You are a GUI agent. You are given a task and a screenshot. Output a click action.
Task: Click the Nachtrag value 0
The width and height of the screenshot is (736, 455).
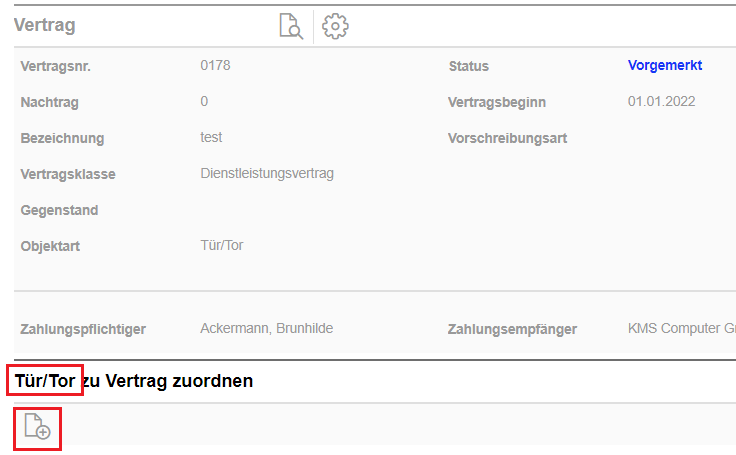[204, 101]
